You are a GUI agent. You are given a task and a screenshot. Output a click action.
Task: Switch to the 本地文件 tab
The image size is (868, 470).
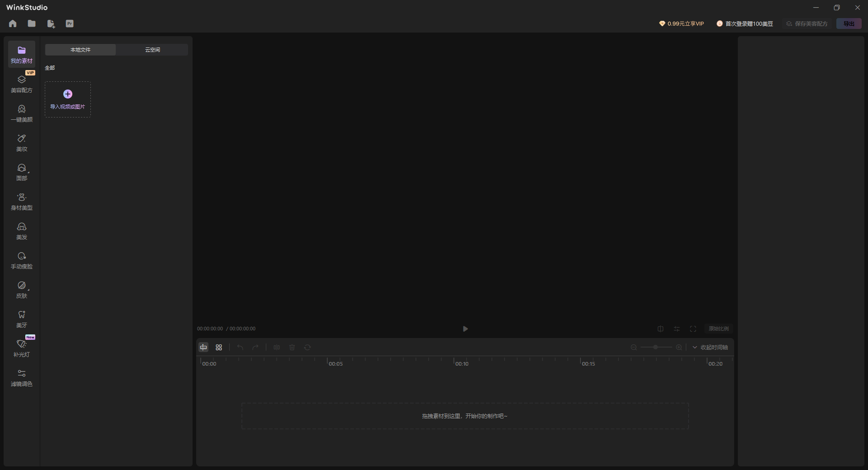[x=80, y=50]
